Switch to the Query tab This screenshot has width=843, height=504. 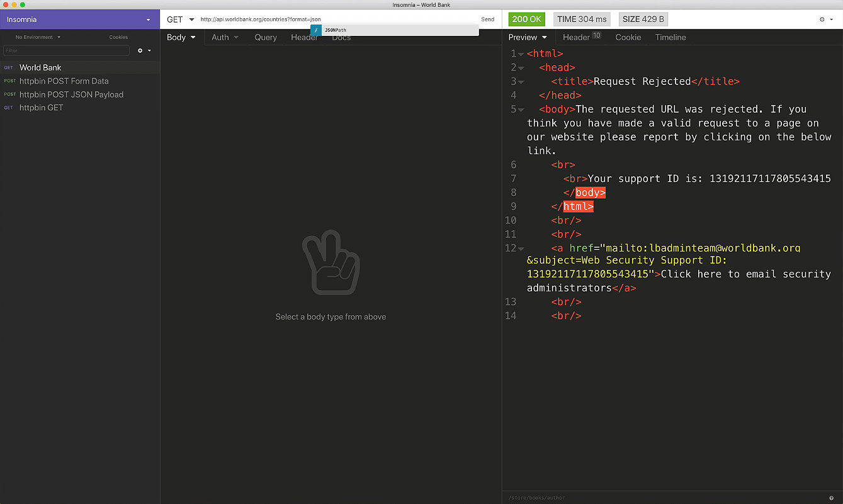266,38
